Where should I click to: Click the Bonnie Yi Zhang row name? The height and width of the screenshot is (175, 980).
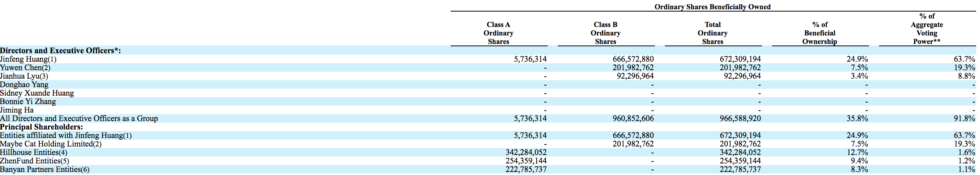coord(28,101)
